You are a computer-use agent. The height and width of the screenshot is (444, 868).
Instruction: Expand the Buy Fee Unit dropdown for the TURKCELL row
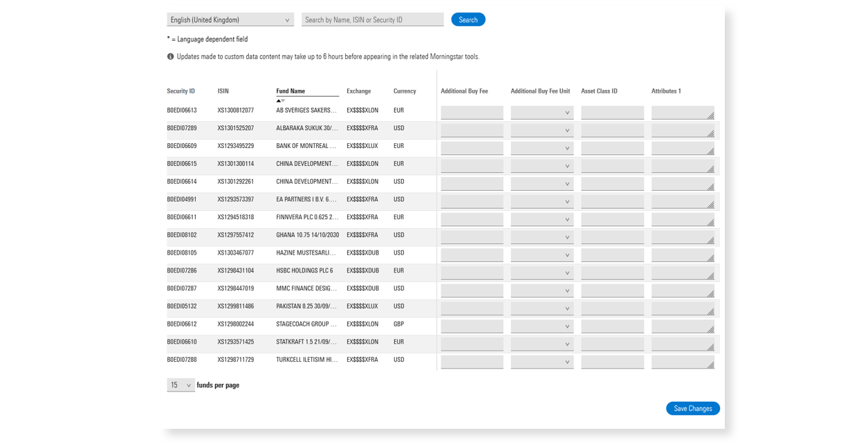542,362
